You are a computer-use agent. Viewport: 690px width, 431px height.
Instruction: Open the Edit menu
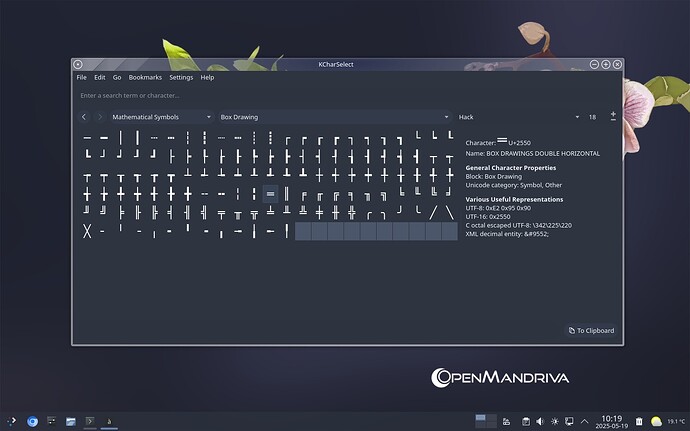(99, 77)
